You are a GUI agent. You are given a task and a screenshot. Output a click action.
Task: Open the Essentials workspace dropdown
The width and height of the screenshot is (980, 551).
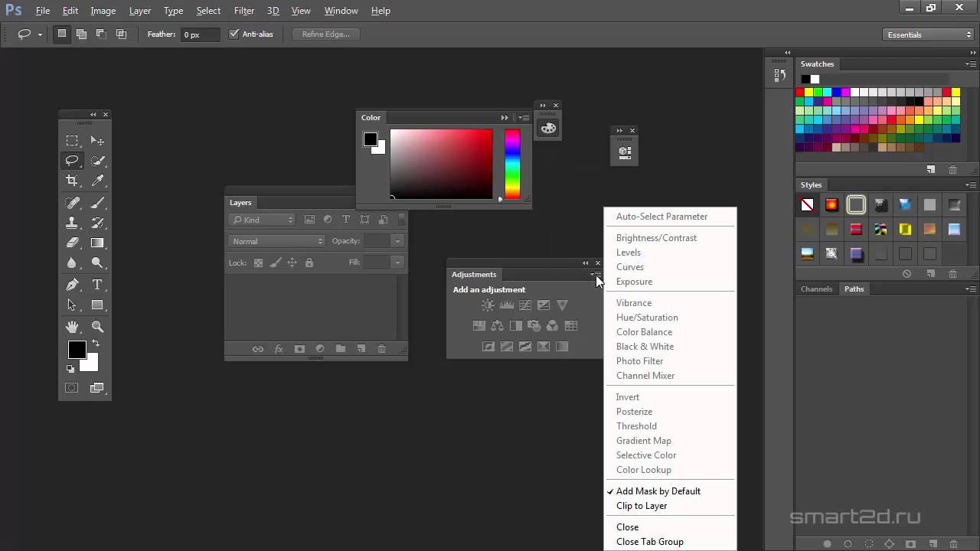pos(928,34)
